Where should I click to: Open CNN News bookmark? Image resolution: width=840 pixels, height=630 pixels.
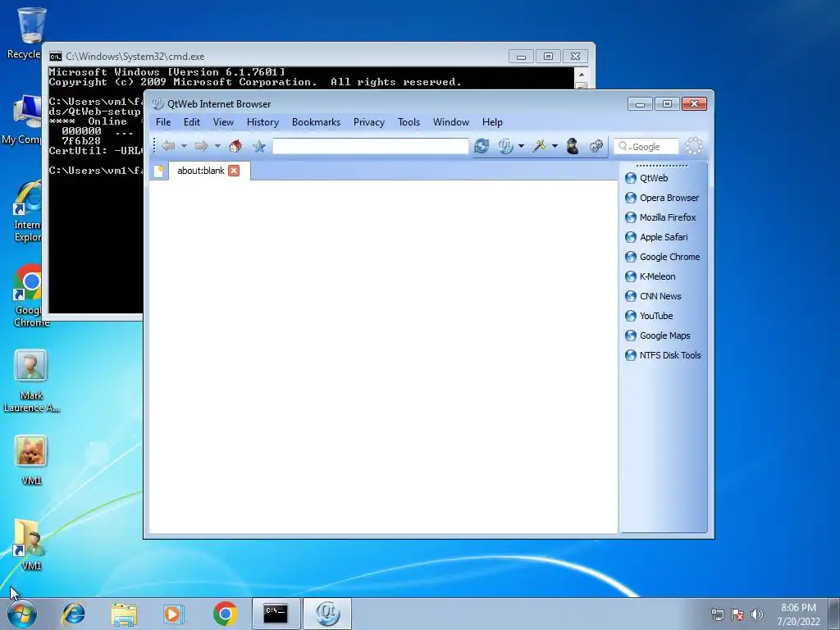(653, 296)
